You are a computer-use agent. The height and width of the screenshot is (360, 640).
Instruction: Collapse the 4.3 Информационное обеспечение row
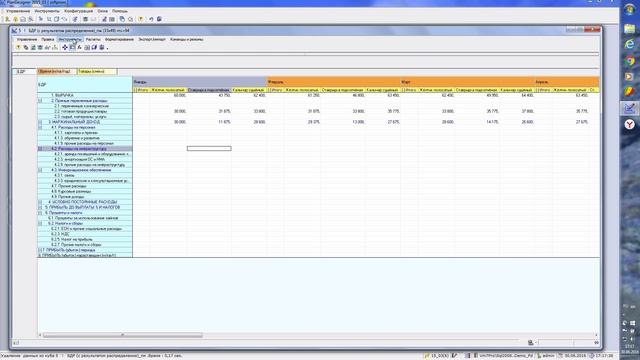coord(40,170)
